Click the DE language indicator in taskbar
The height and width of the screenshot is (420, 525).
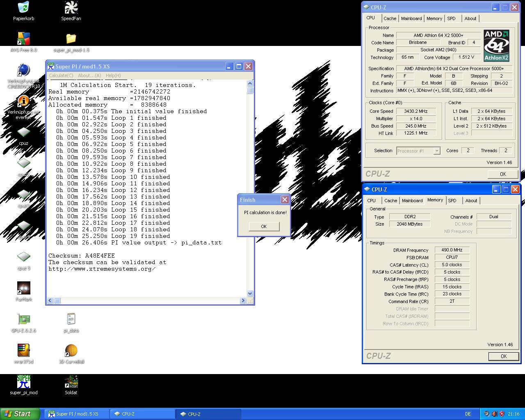[468, 414]
